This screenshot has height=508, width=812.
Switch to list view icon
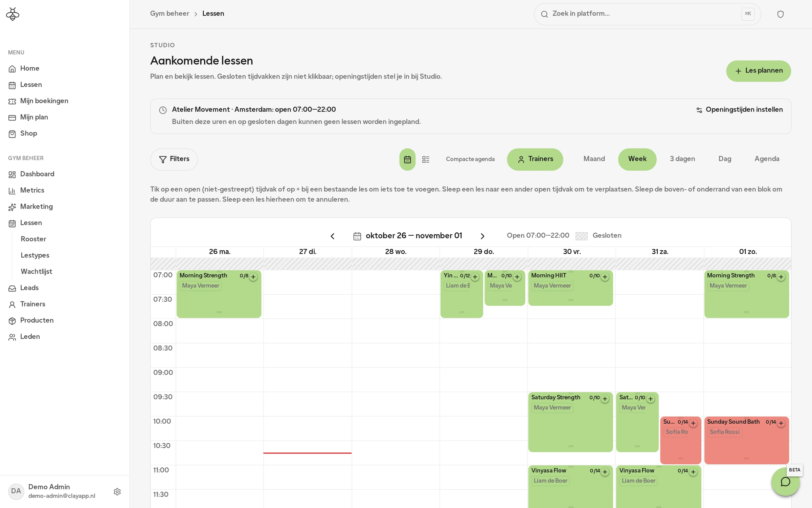[426, 159]
